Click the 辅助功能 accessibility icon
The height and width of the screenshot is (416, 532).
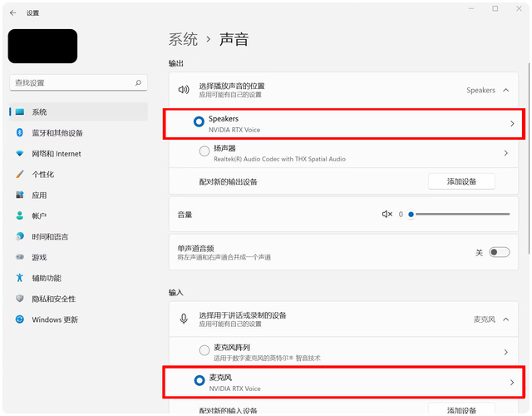coord(20,278)
